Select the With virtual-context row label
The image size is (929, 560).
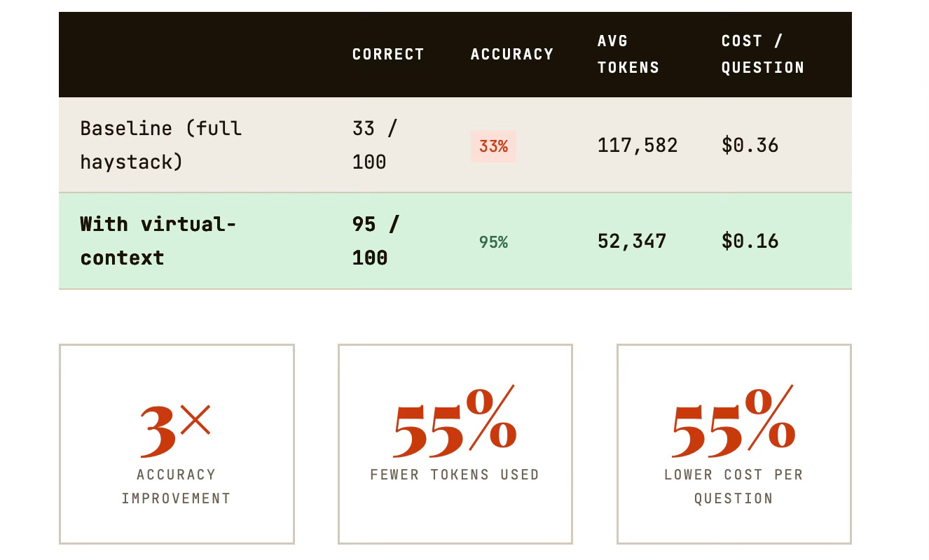click(x=158, y=241)
